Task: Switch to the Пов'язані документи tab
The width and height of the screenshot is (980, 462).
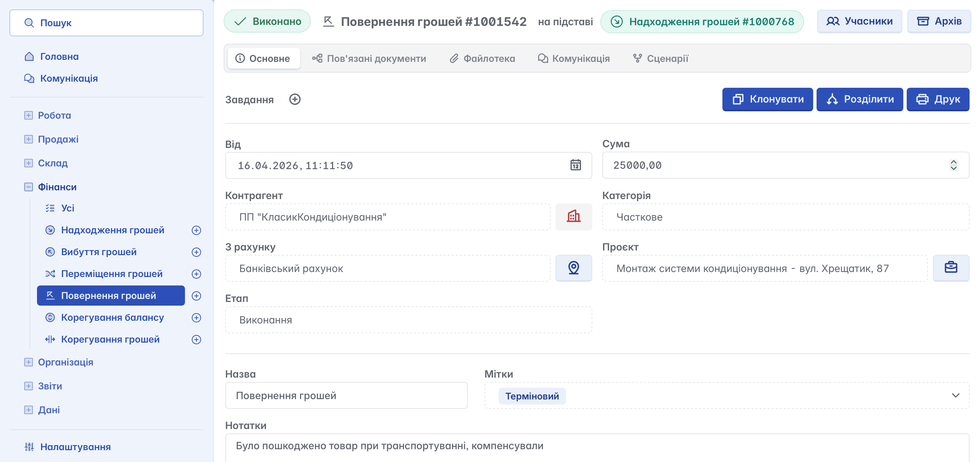Action: point(369,59)
